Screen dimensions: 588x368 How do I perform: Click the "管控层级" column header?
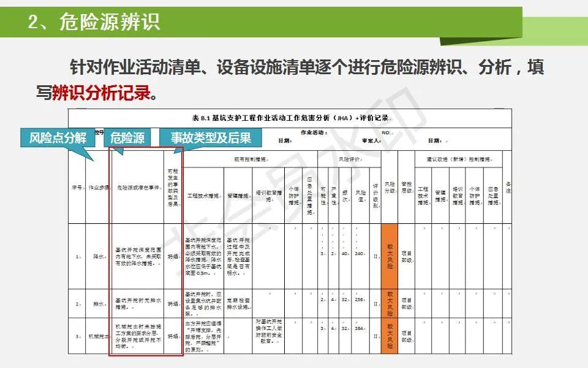click(406, 188)
